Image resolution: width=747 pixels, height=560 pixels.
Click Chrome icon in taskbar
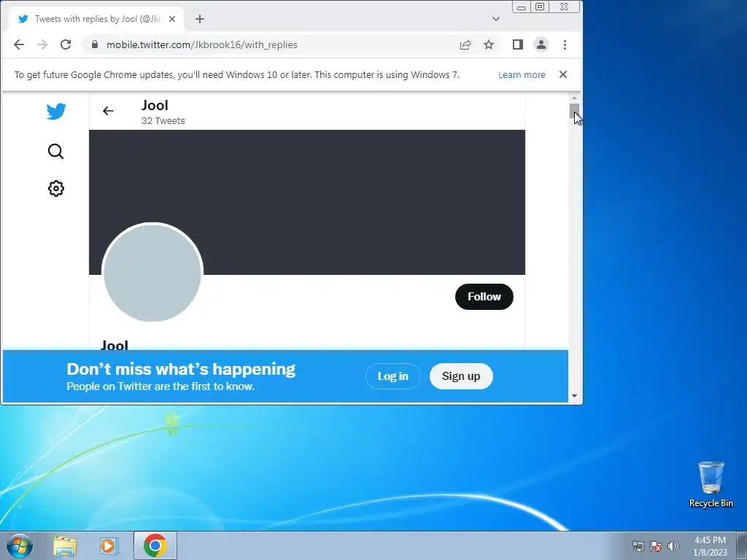coord(155,545)
